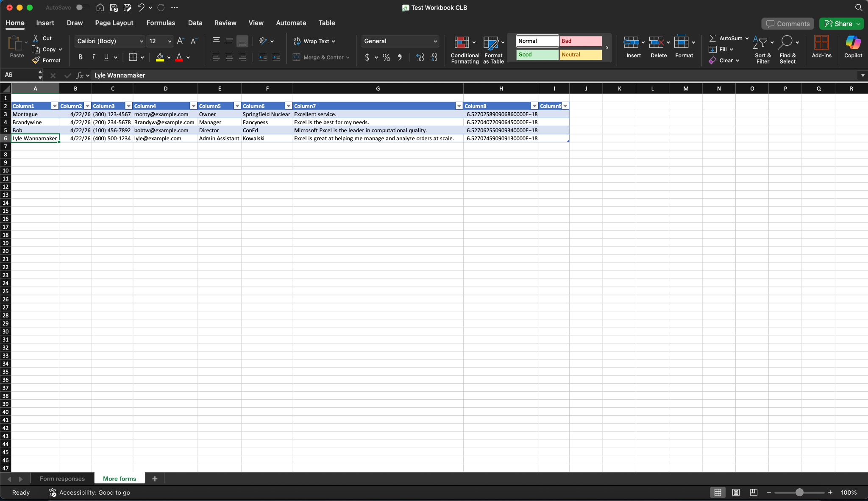868x501 pixels.
Task: Increase decimal places
Action: tap(420, 57)
